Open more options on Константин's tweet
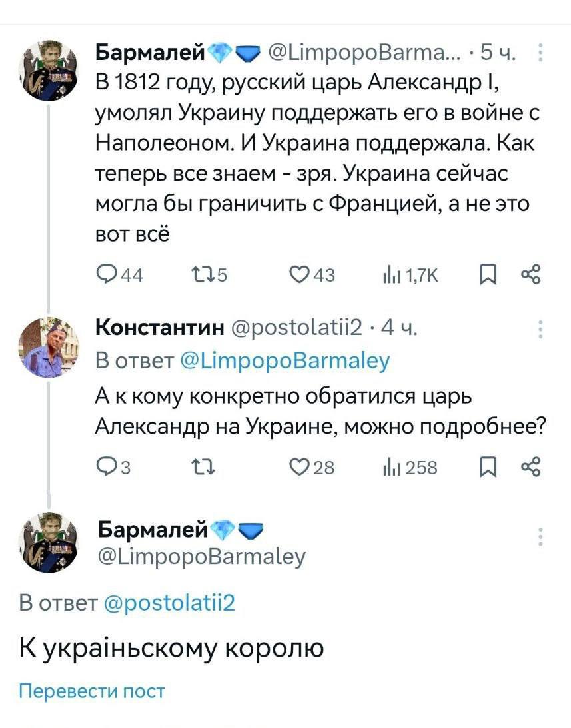 540,330
